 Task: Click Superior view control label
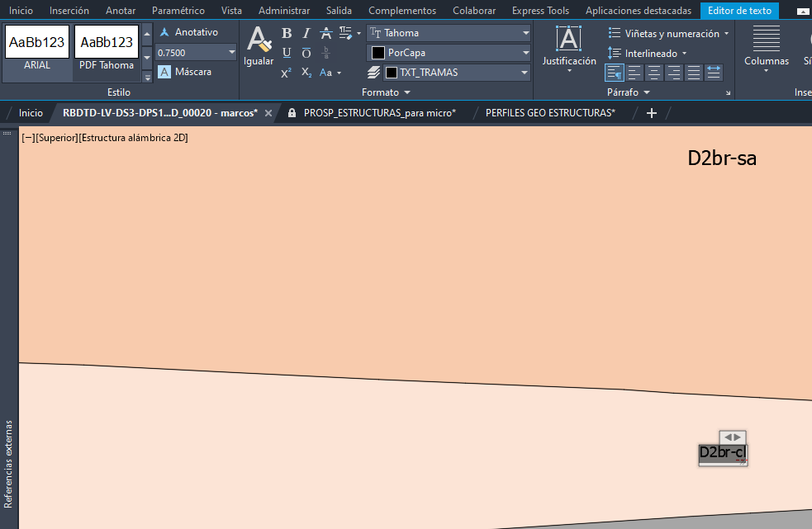[57, 138]
